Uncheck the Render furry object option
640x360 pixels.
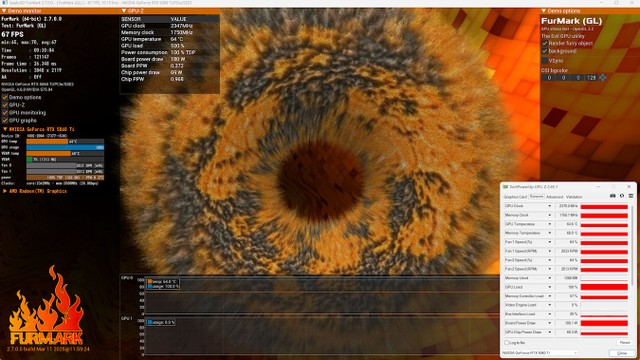(544, 43)
